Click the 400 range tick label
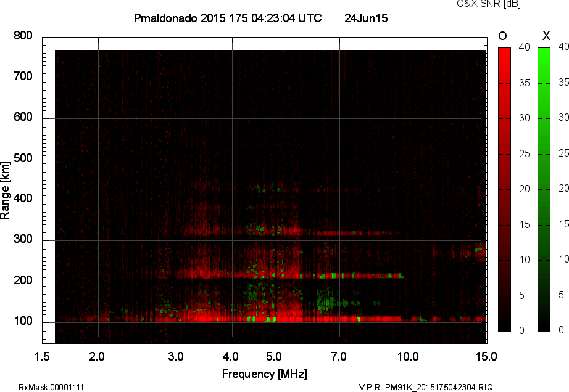This screenshot has height=392, width=569. 23,198
